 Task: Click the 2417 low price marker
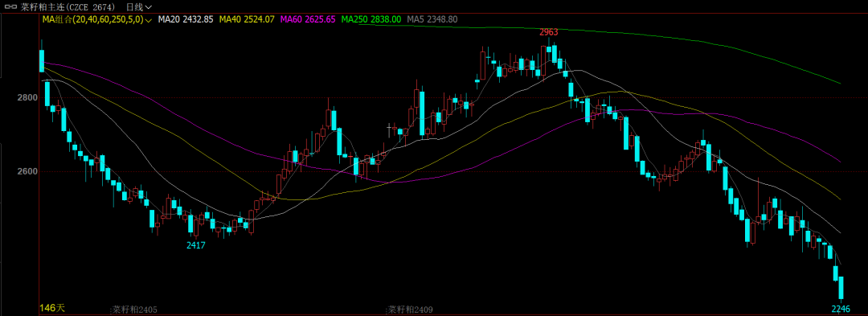[x=196, y=245]
